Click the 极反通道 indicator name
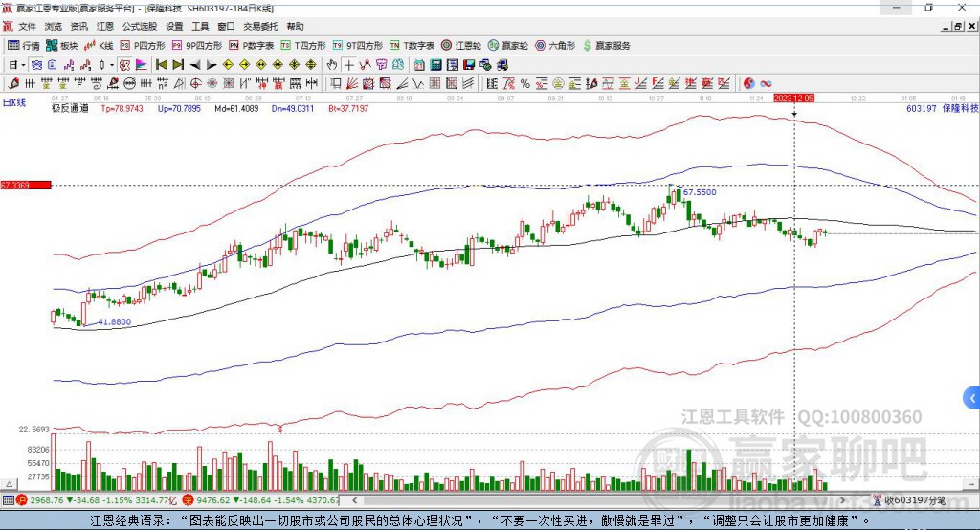The image size is (980, 530). tap(70, 108)
